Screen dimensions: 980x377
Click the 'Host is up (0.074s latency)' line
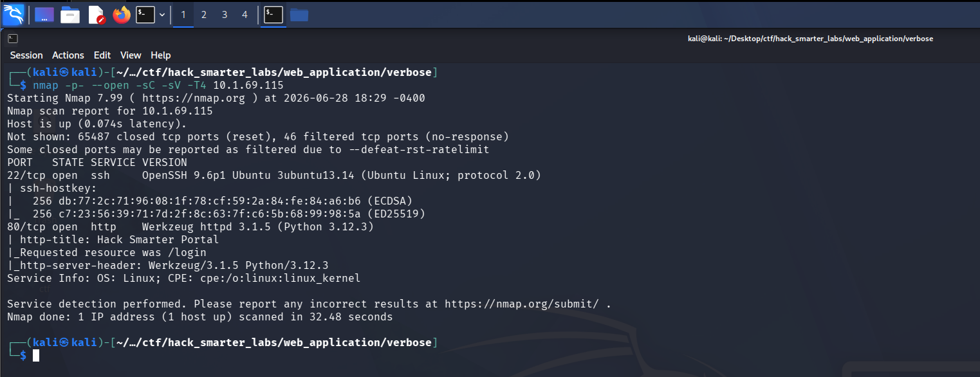tap(97, 124)
